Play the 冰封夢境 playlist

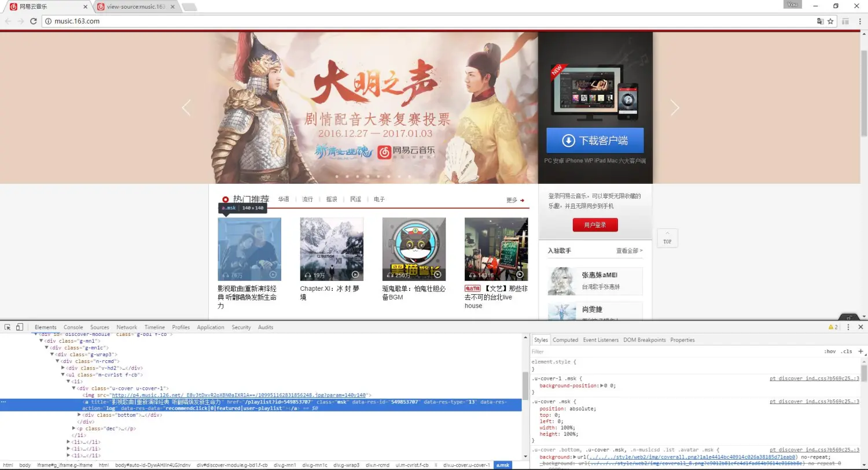point(355,275)
